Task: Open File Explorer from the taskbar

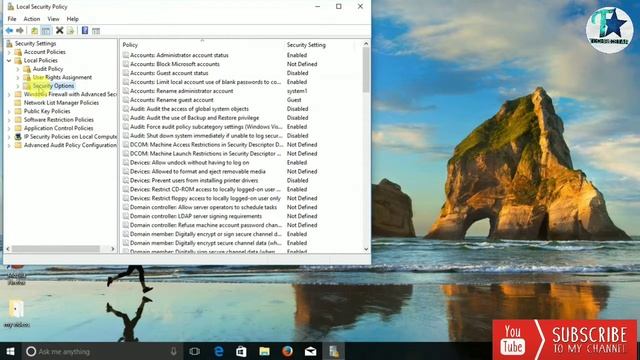Action: 264,351
